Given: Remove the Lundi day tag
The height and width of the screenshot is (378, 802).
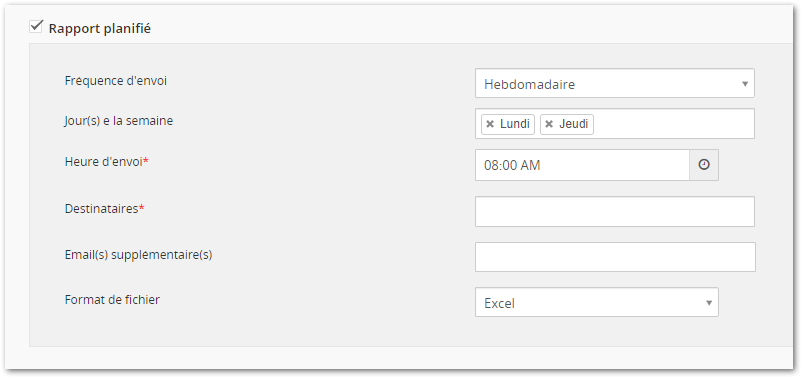Looking at the screenshot, I should [490, 124].
